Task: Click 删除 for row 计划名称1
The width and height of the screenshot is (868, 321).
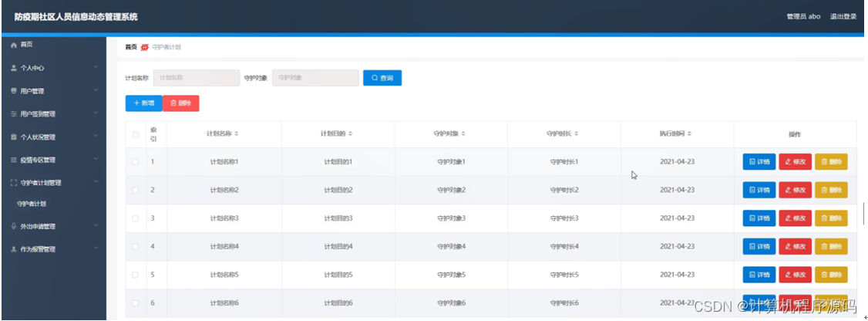Action: click(x=831, y=162)
